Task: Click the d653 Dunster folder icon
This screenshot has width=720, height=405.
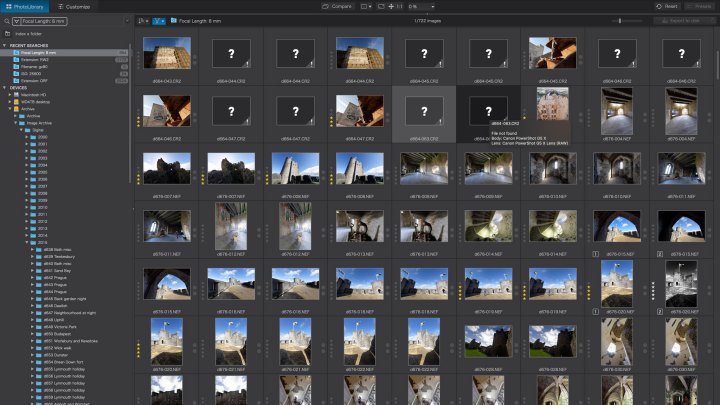Action: [39, 355]
